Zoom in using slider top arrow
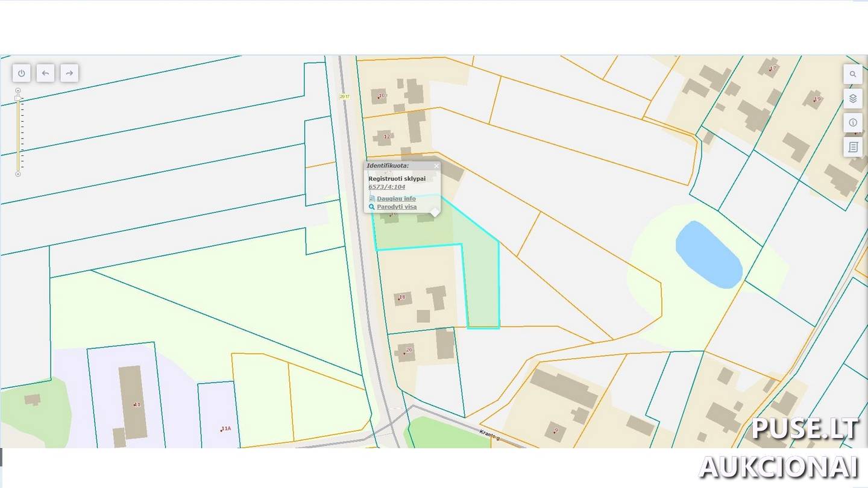868x488 pixels. coord(18,90)
